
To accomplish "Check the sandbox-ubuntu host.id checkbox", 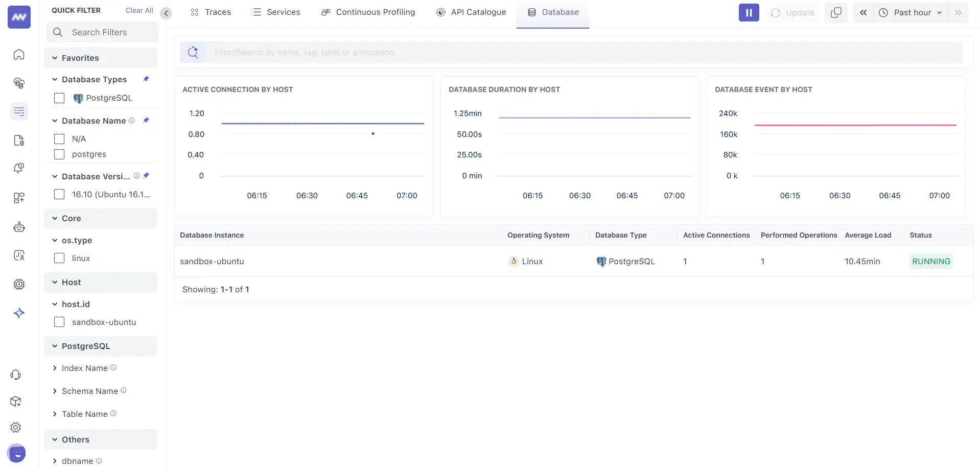I will (59, 322).
